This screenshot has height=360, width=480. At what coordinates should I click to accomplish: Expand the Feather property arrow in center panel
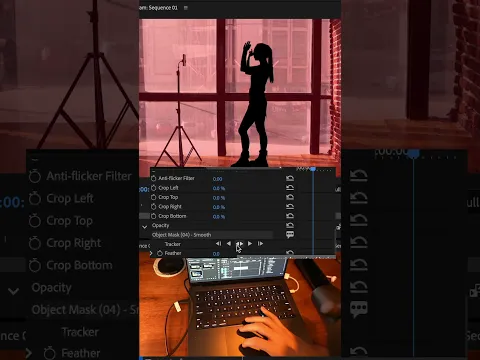pos(151,253)
